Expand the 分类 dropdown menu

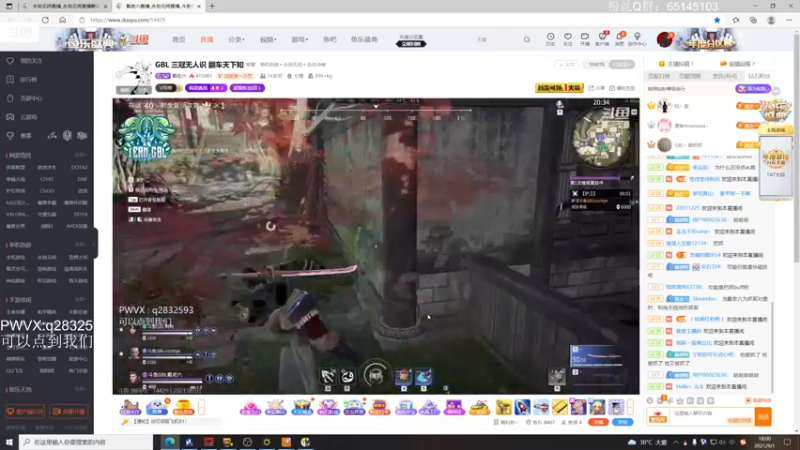236,39
